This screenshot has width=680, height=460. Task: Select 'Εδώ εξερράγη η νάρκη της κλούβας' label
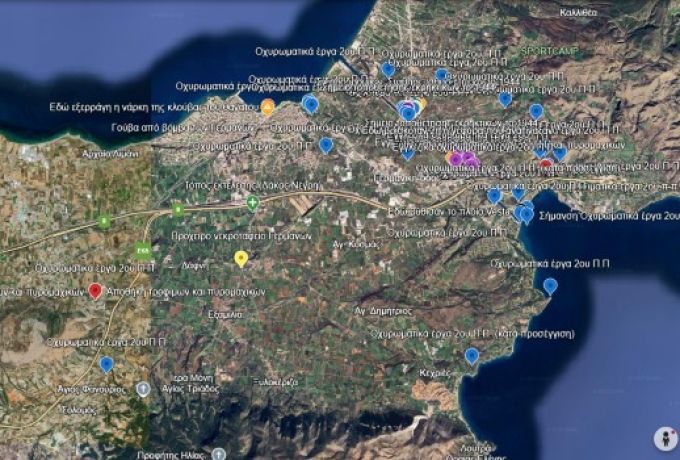tap(154, 107)
